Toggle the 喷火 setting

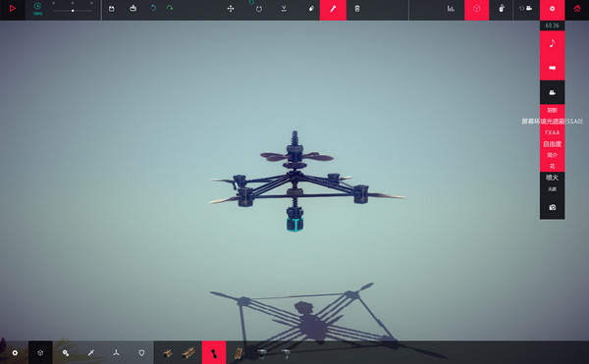pos(552,178)
